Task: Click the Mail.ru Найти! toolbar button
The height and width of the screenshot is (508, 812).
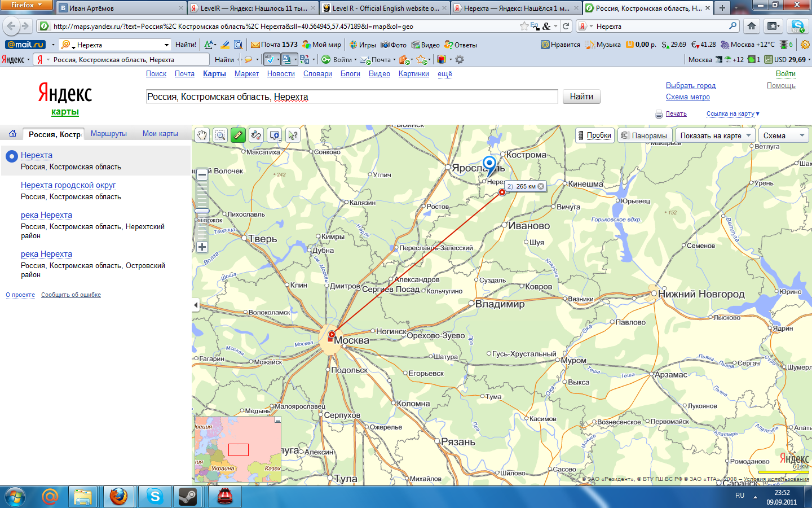Action: point(186,45)
